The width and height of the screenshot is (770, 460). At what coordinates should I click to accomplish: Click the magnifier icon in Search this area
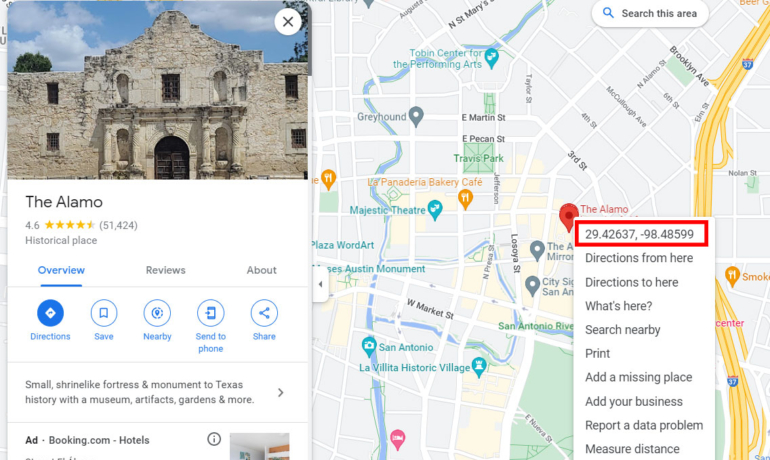tap(608, 13)
